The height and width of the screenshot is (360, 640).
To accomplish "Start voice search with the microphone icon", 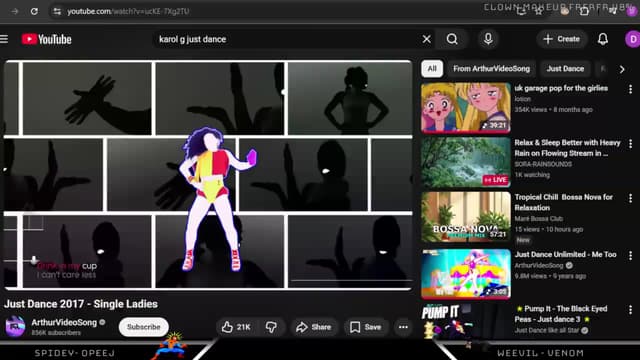I will click(x=488, y=39).
